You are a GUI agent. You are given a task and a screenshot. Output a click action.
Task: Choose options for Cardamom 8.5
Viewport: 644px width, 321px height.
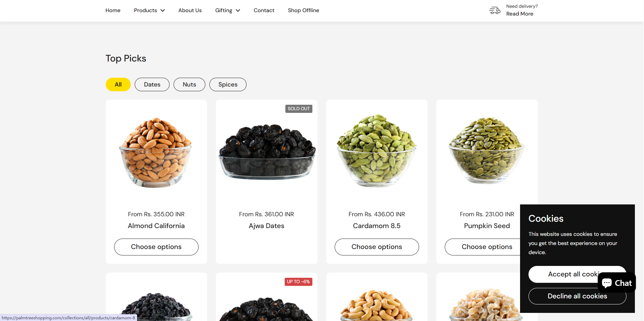[x=377, y=247]
